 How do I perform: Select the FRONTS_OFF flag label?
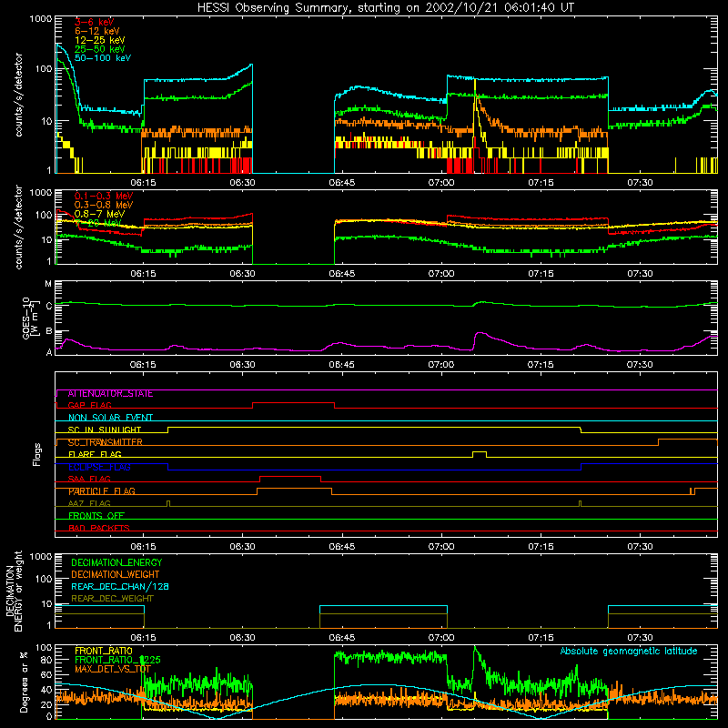96,516
